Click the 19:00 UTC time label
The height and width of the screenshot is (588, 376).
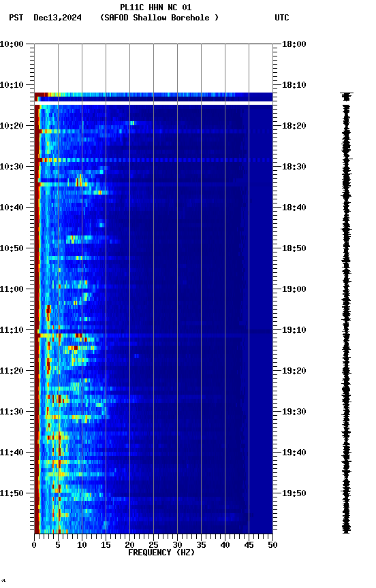coord(294,289)
